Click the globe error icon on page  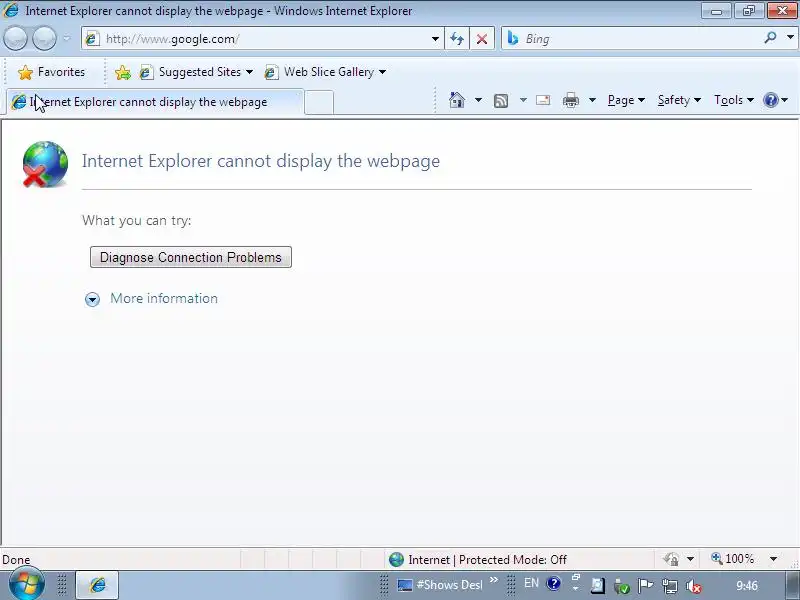point(45,164)
